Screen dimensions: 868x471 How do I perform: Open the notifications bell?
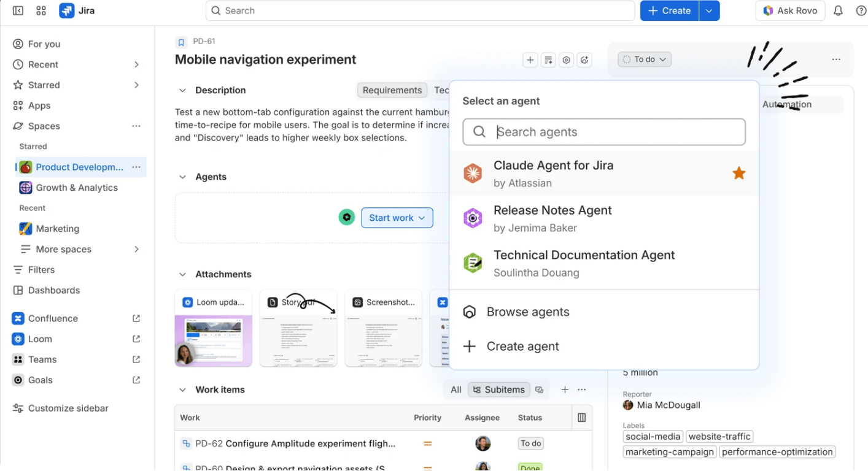click(838, 10)
